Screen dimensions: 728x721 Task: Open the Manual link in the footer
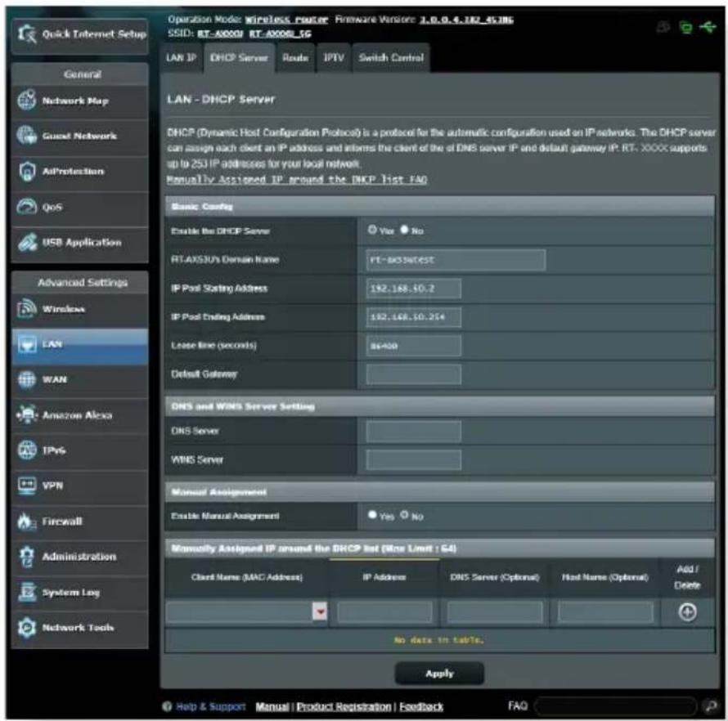(272, 706)
